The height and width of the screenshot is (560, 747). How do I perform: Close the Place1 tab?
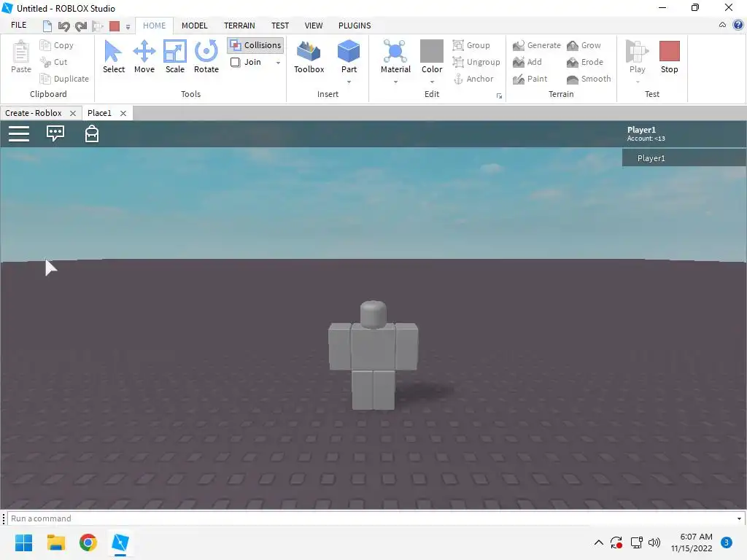123,113
